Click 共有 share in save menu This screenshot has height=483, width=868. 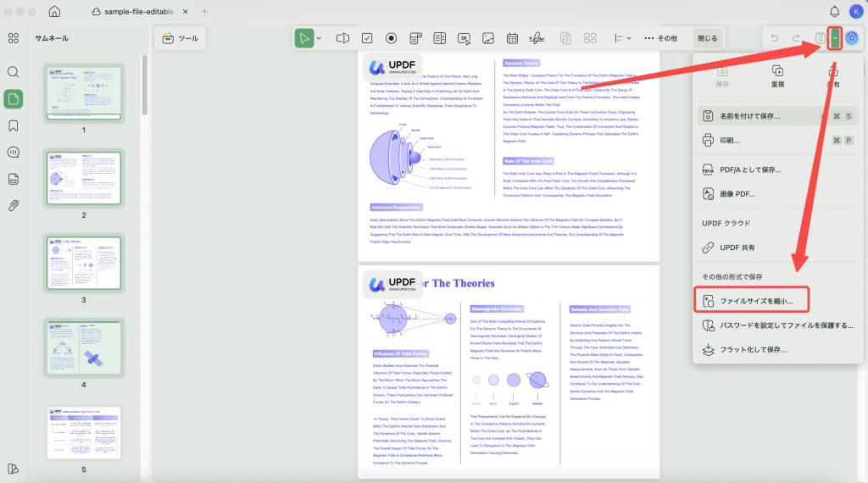[x=833, y=76]
